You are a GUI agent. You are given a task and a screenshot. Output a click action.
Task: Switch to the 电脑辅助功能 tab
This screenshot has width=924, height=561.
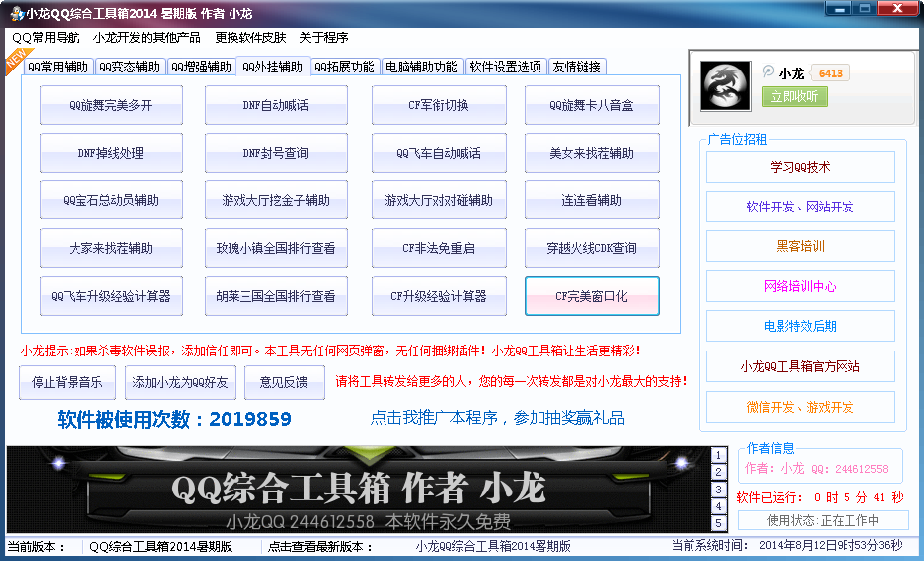(x=421, y=68)
